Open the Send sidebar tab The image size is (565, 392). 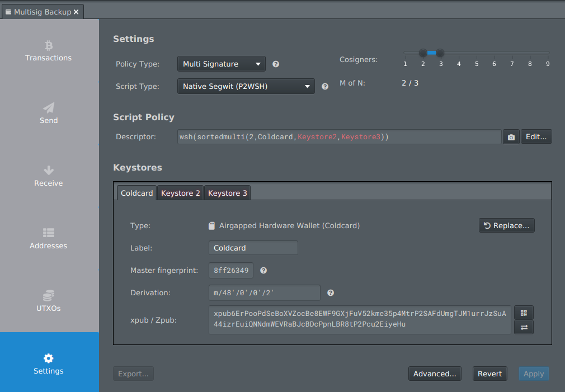click(x=49, y=114)
